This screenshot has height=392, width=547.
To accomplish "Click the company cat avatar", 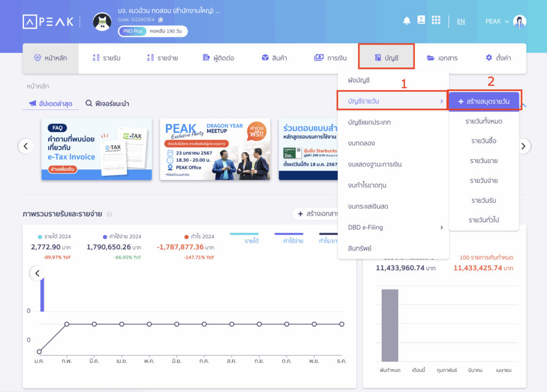I will tap(102, 22).
